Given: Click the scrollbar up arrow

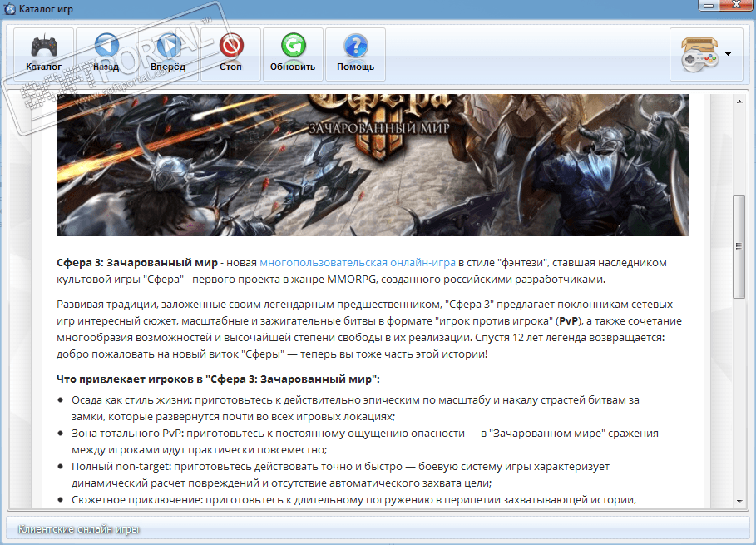Looking at the screenshot, I should point(739,102).
